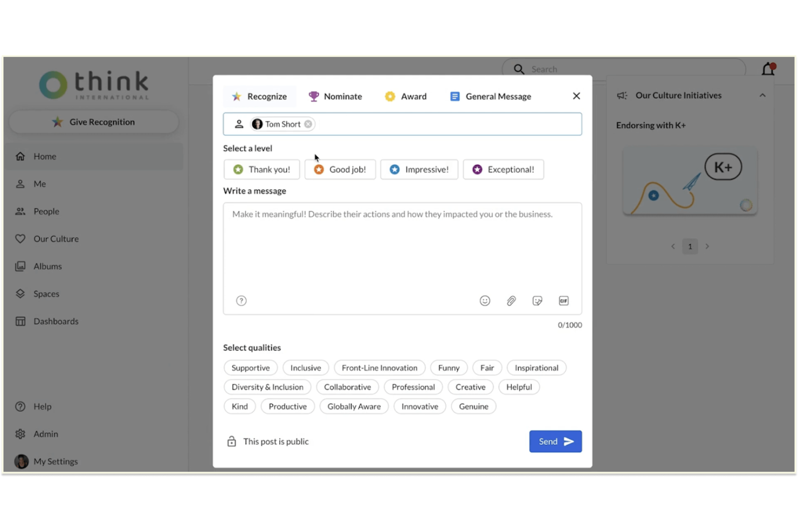Image resolution: width=798 pixels, height=532 pixels.
Task: Click the recipient input field
Action: (x=402, y=124)
